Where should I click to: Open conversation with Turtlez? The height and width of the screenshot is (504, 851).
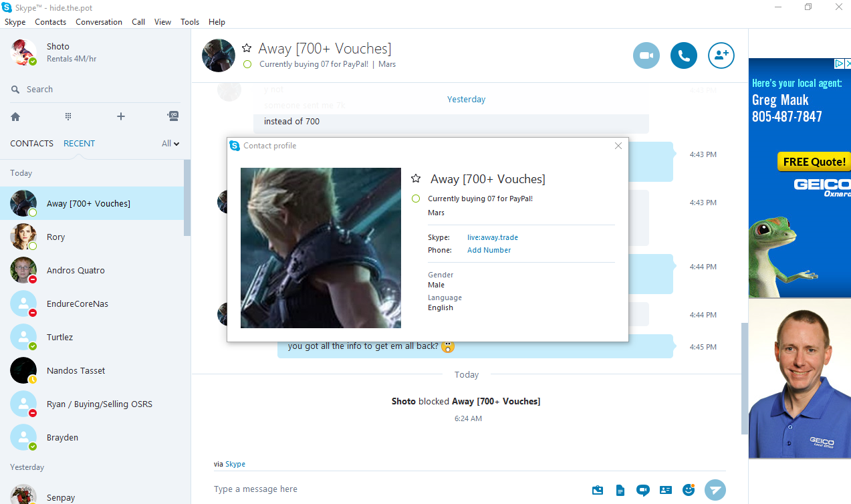pos(92,337)
